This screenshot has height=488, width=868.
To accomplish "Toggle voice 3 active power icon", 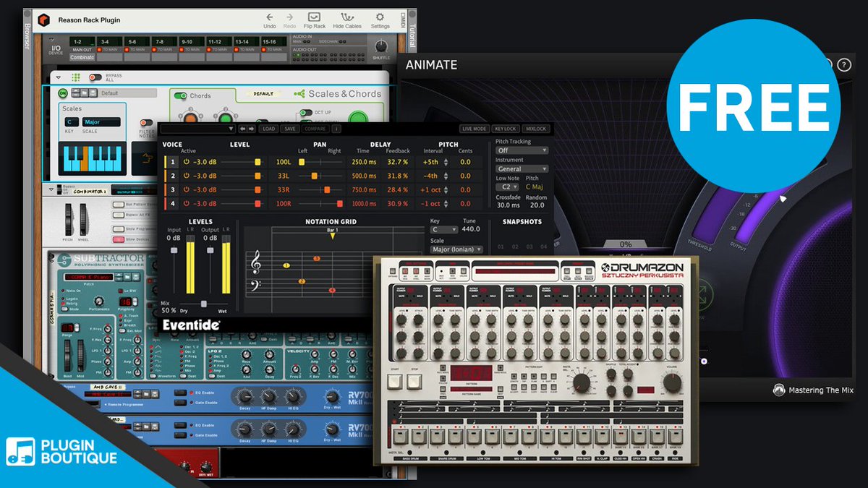I will tap(185, 189).
